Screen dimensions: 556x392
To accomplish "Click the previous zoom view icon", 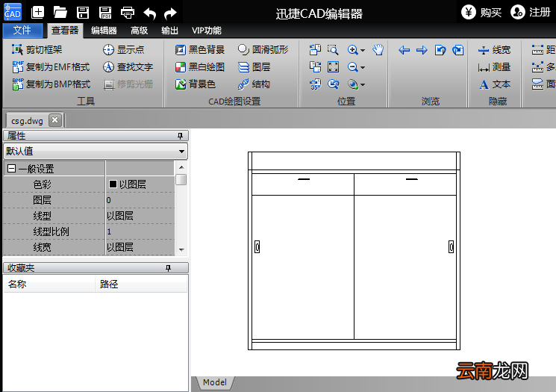I will (333, 84).
